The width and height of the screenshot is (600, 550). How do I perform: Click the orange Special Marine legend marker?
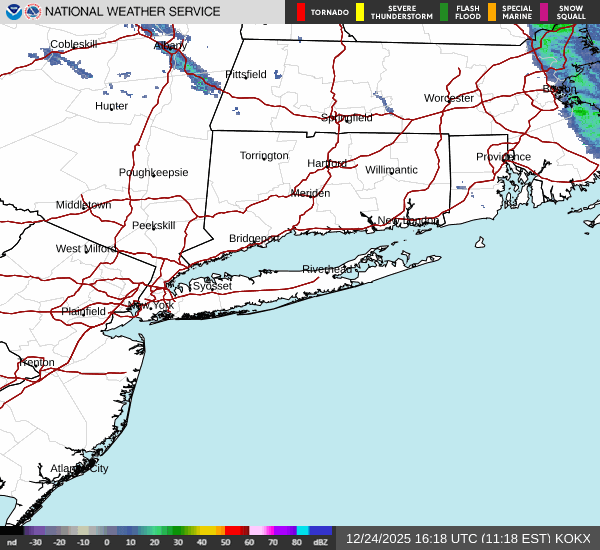[491, 12]
